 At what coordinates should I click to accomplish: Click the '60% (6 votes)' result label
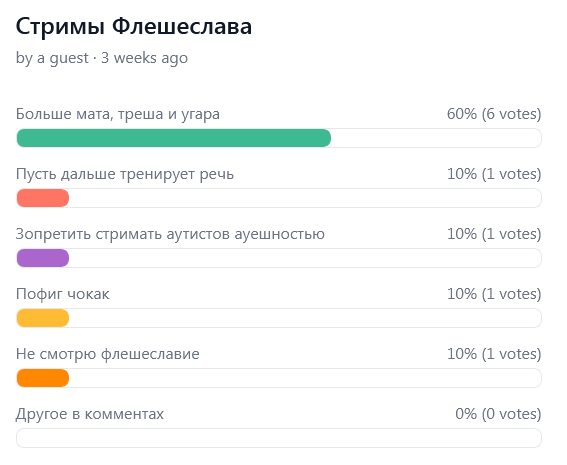pos(494,114)
